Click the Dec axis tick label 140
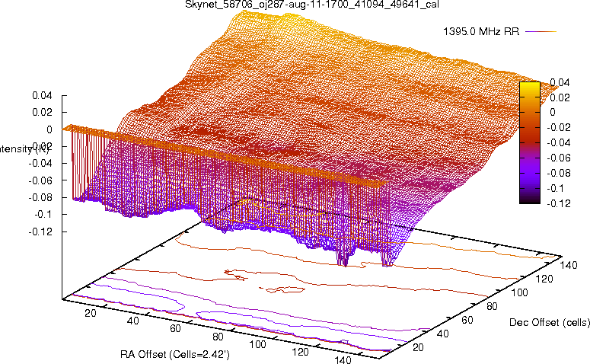 tap(569, 265)
